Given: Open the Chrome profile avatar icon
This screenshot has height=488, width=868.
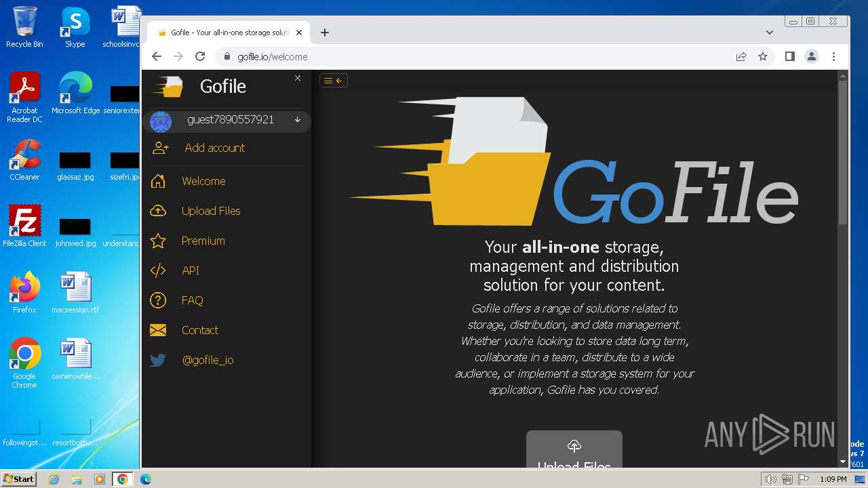Looking at the screenshot, I should (x=812, y=57).
